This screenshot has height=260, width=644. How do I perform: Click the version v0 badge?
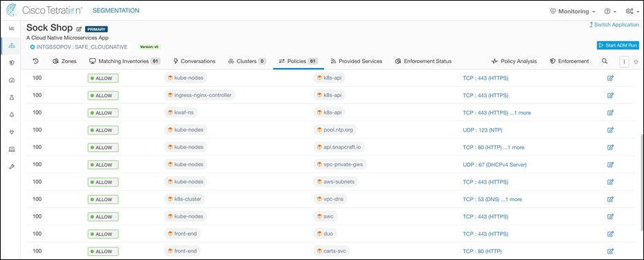coord(150,47)
